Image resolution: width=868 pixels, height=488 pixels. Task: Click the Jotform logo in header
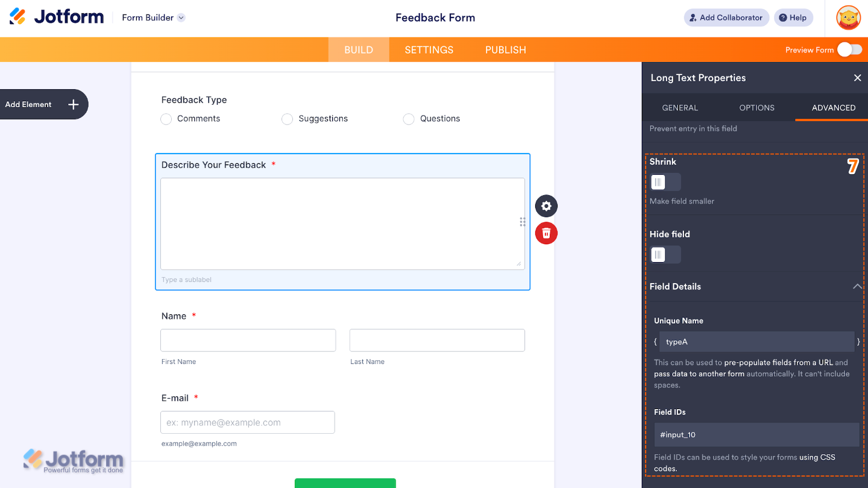(x=57, y=17)
